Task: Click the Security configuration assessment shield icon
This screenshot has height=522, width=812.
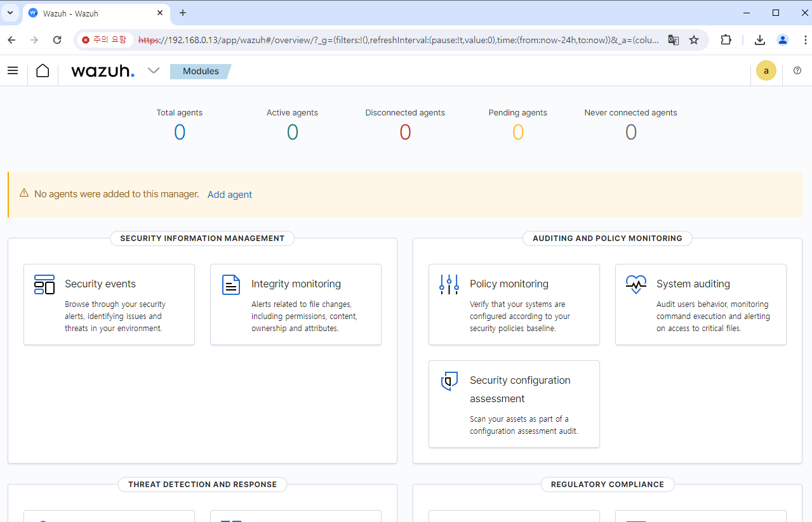Action: [449, 381]
